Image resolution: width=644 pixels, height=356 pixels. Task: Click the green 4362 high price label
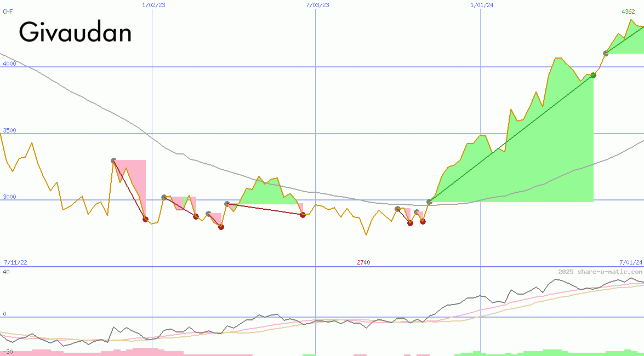coord(628,12)
